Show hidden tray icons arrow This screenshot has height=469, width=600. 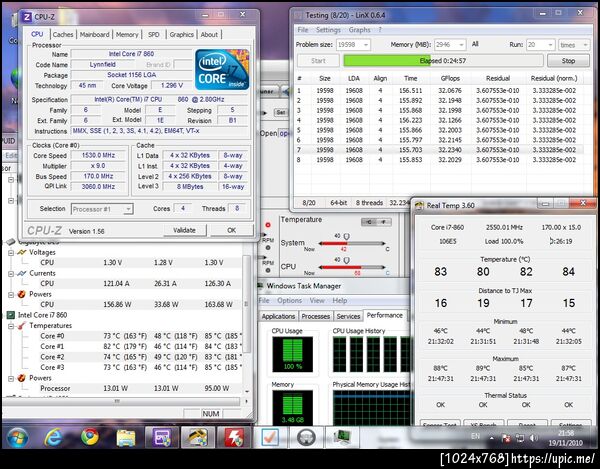tap(492, 438)
